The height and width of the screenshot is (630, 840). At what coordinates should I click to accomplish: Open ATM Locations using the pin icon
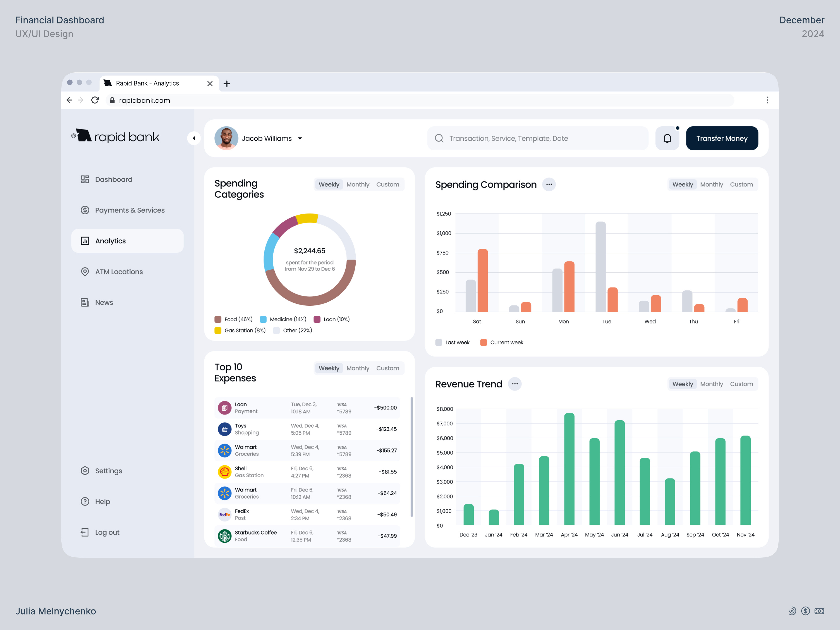85,272
